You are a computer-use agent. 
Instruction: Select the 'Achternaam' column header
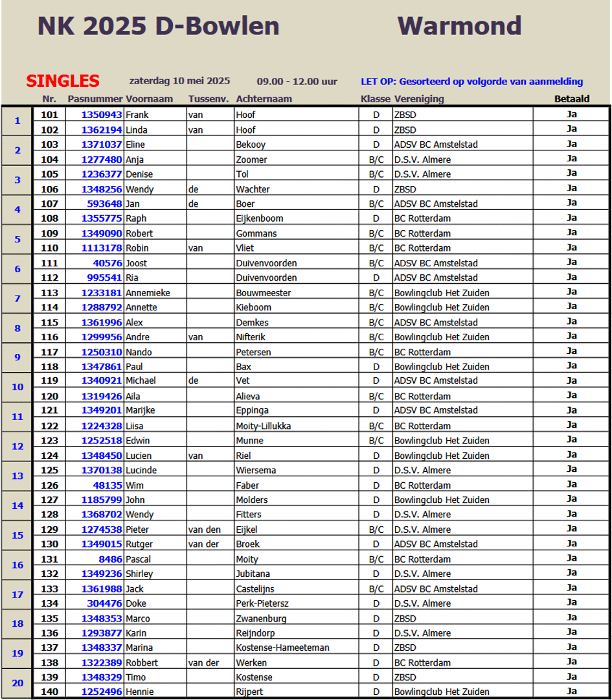tap(264, 99)
